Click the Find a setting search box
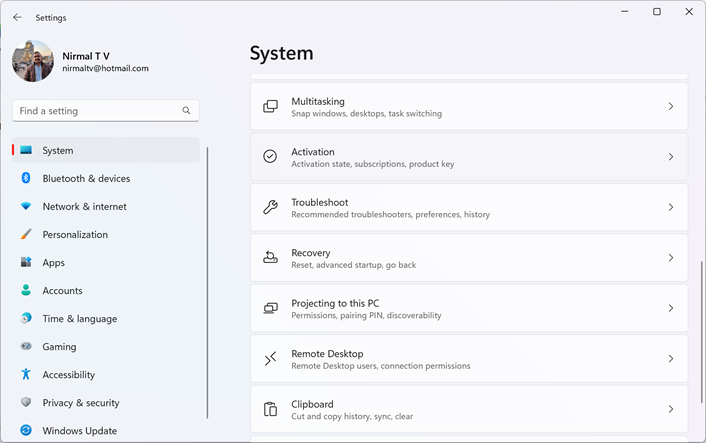Image resolution: width=706 pixels, height=443 pixels. [x=106, y=111]
